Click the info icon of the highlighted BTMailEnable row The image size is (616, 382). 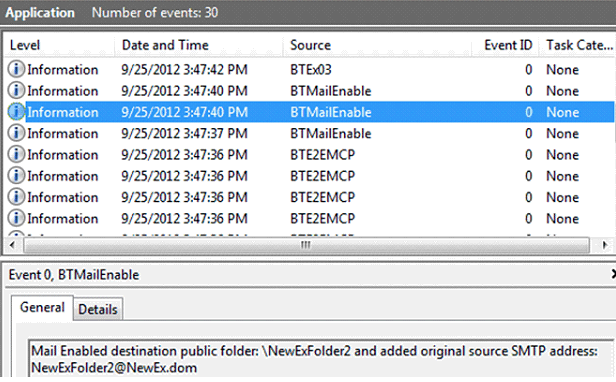pos(16,112)
